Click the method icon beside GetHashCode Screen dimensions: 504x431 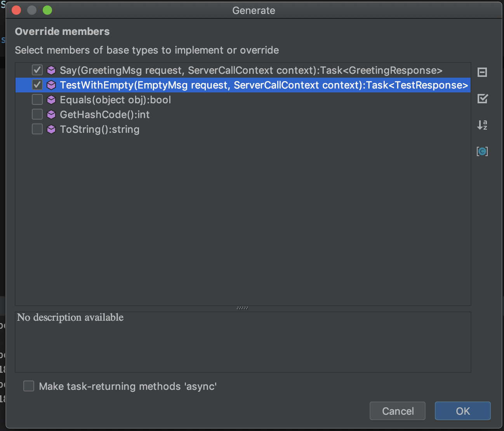[51, 115]
